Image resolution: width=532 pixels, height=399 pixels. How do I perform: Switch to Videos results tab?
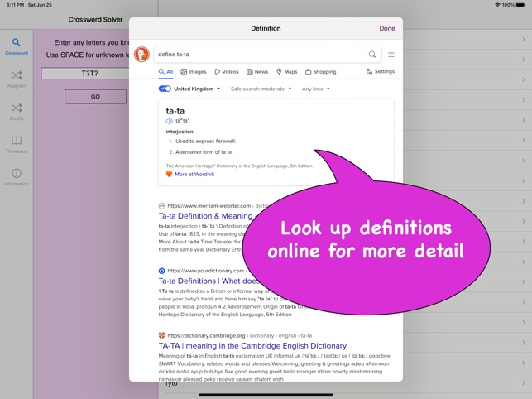pyautogui.click(x=227, y=72)
